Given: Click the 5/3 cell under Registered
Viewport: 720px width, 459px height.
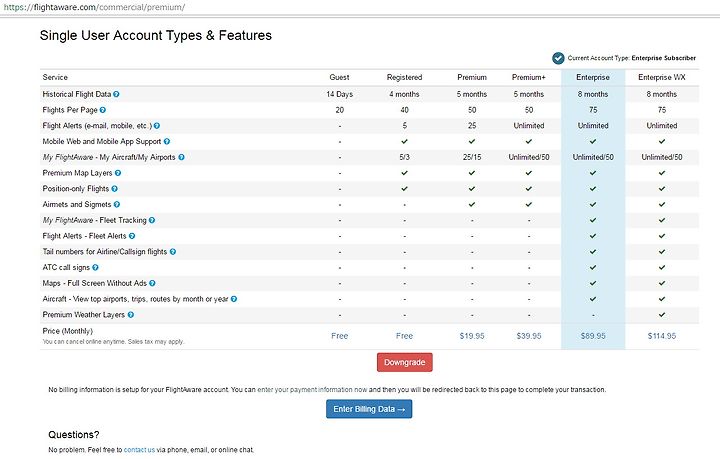Looking at the screenshot, I should coord(404,157).
